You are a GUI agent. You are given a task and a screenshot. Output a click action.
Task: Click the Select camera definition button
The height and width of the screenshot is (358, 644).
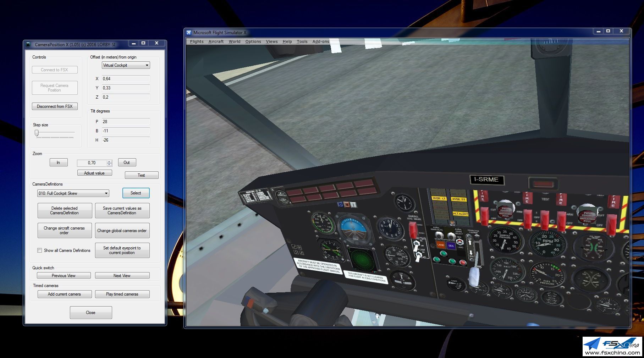pyautogui.click(x=136, y=193)
